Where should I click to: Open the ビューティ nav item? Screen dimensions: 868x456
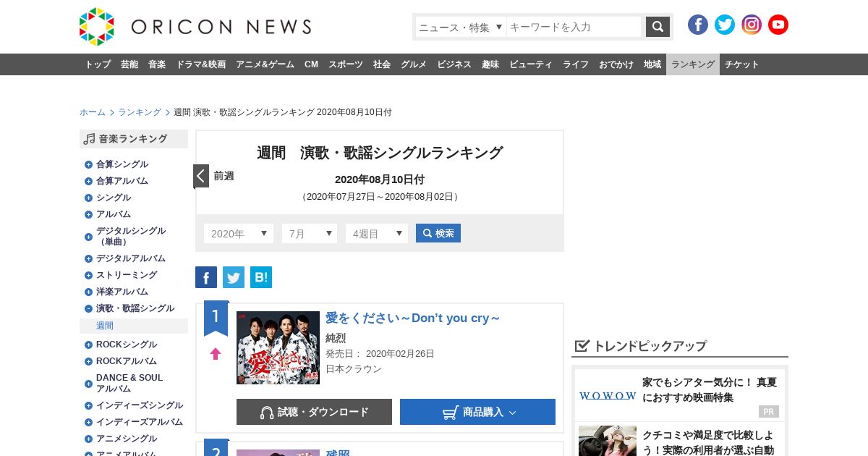tap(531, 64)
